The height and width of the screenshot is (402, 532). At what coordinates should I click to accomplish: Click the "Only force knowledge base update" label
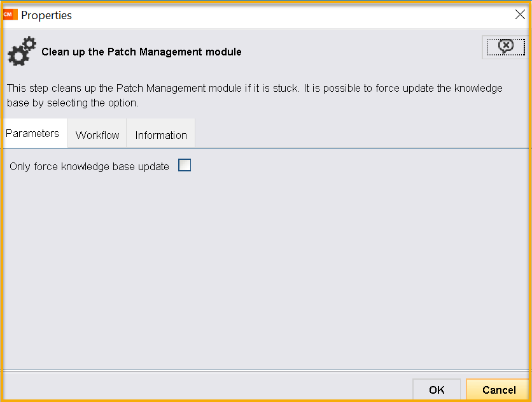(90, 166)
